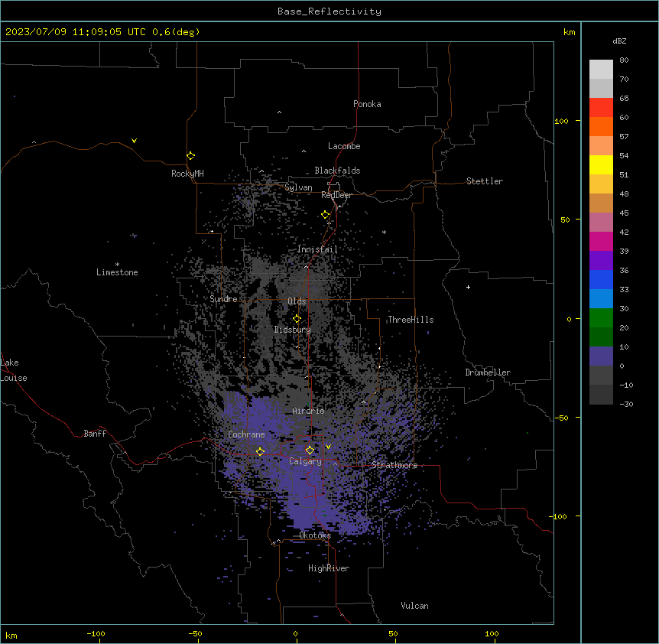Select the Sundre map label
The width and height of the screenshot is (659, 644).
click(x=223, y=299)
